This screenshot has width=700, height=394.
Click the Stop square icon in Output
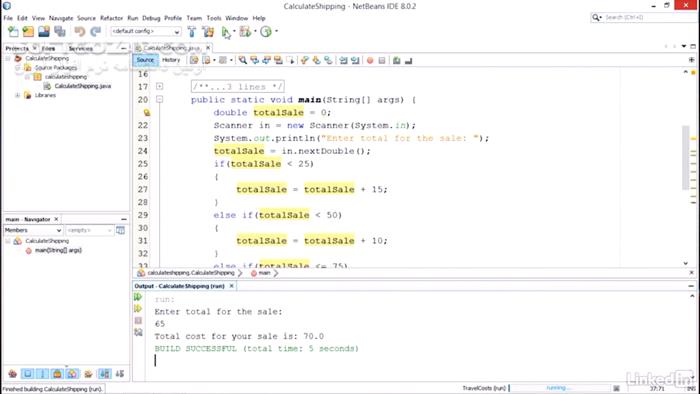pyautogui.click(x=138, y=320)
